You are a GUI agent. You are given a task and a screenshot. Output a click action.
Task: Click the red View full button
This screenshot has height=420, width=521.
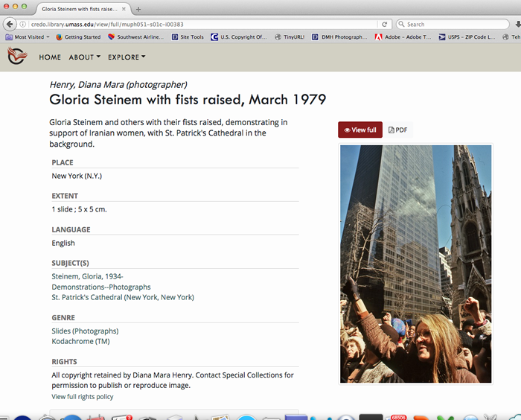click(x=360, y=130)
